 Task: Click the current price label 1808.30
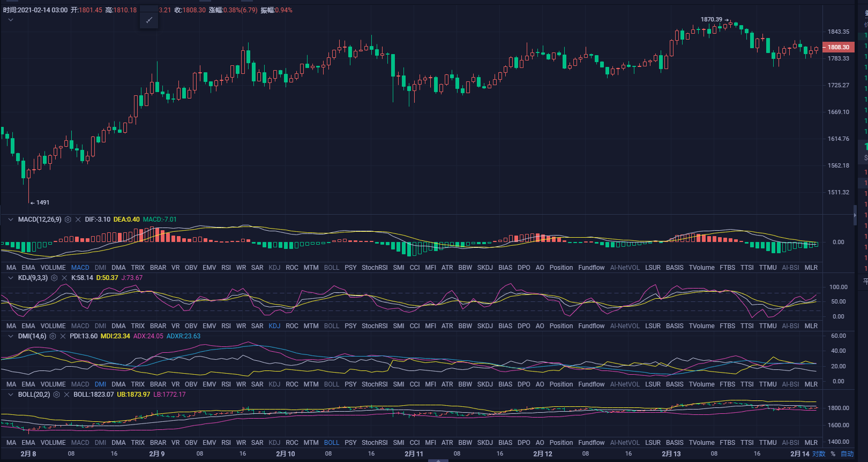point(838,47)
